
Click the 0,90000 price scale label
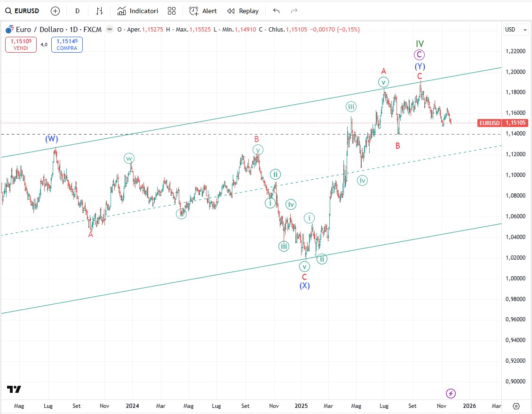(516, 382)
